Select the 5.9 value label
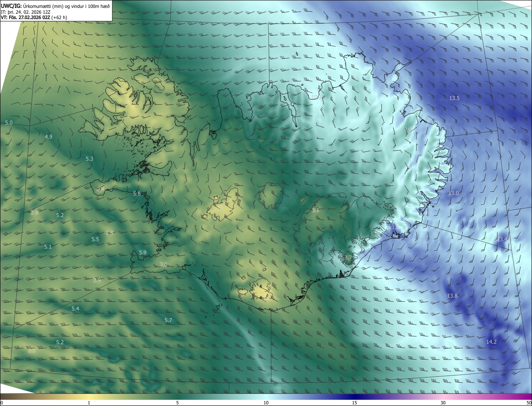The image size is (532, 406). point(143,252)
